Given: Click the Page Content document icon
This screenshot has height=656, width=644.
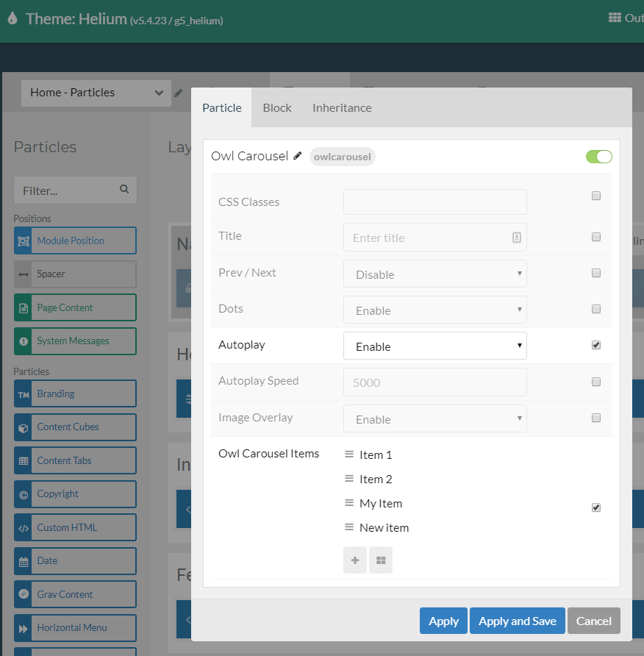Looking at the screenshot, I should click(24, 308).
